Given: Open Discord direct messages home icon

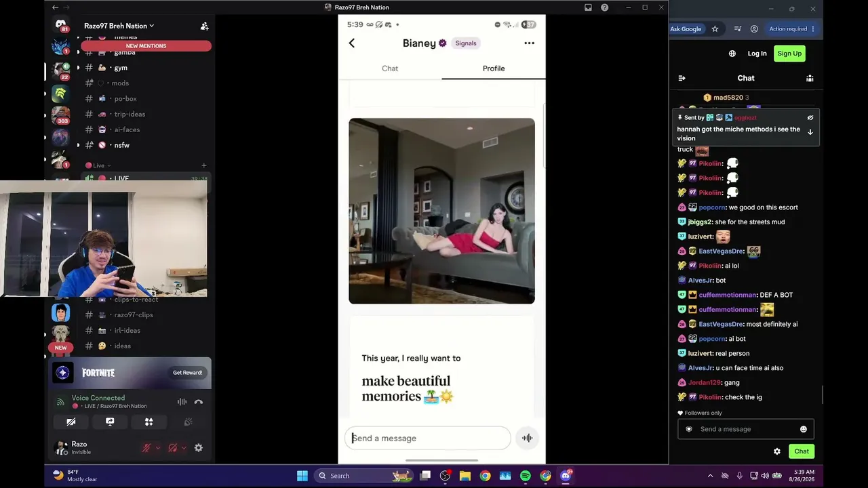Looking at the screenshot, I should coord(61,26).
